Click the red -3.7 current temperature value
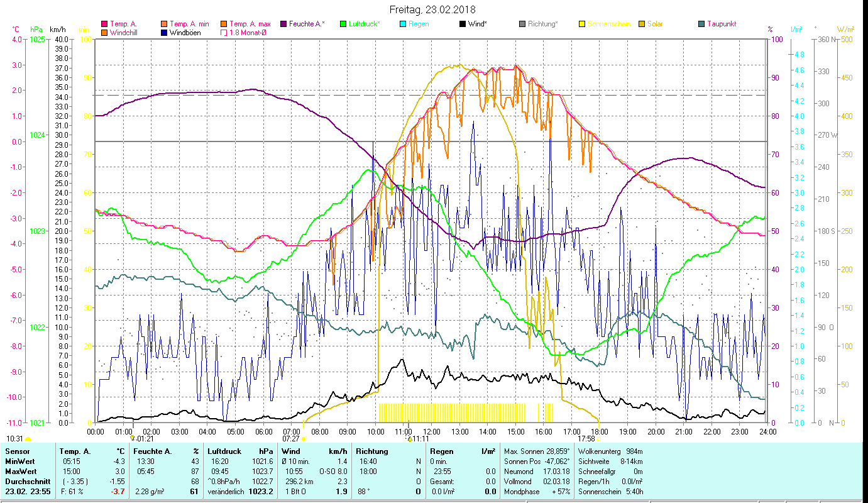The height and width of the screenshot is (503, 868). (x=118, y=492)
